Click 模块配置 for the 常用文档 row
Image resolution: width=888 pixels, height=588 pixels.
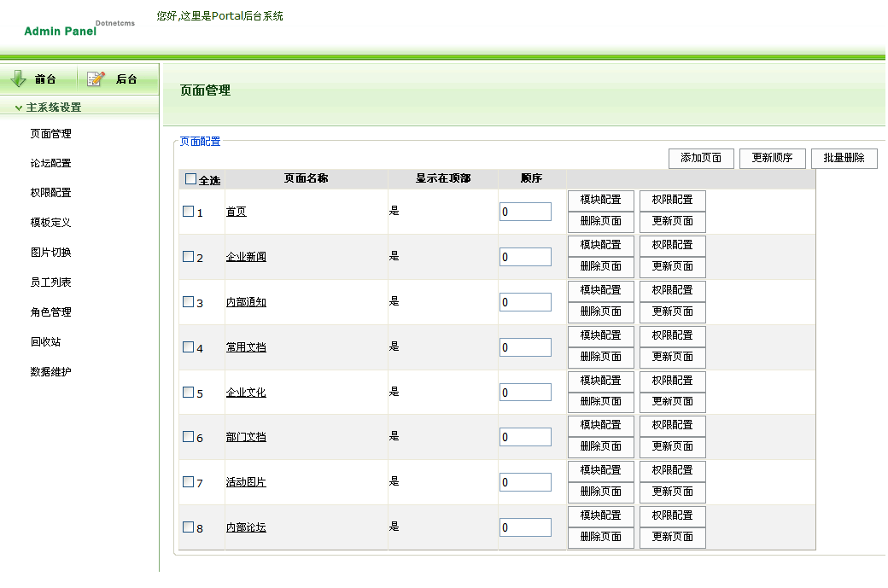tap(601, 336)
